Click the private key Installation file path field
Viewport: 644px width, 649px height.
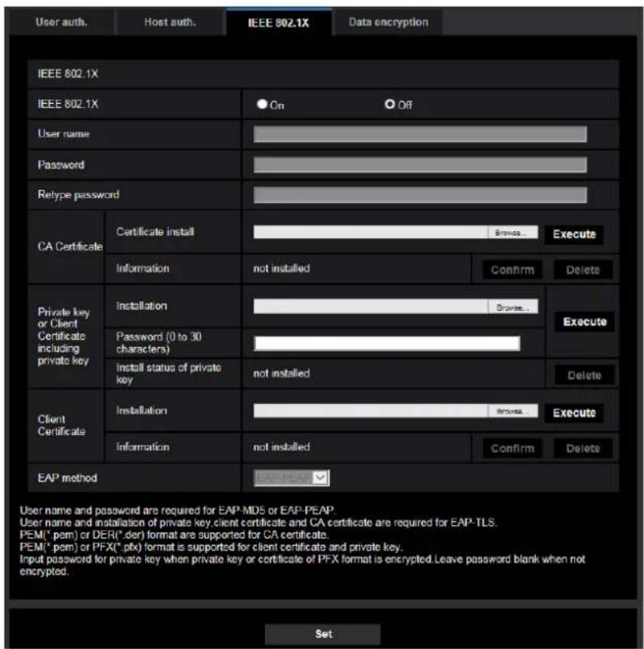pos(370,307)
